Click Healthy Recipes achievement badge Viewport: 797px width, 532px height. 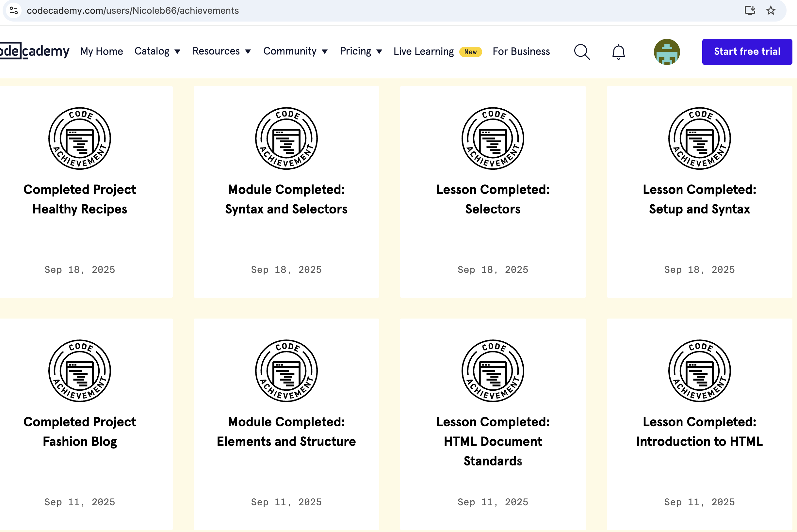click(x=79, y=138)
